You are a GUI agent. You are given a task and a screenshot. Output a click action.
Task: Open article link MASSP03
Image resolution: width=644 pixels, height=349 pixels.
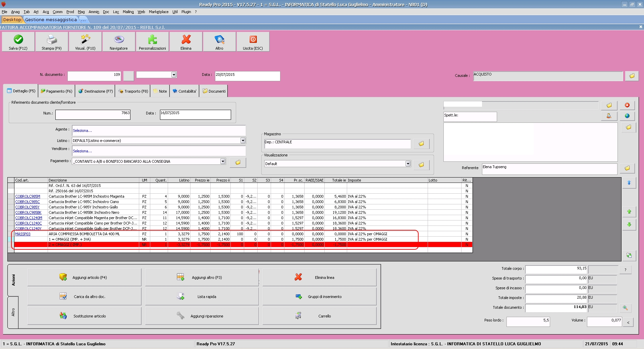click(23, 234)
